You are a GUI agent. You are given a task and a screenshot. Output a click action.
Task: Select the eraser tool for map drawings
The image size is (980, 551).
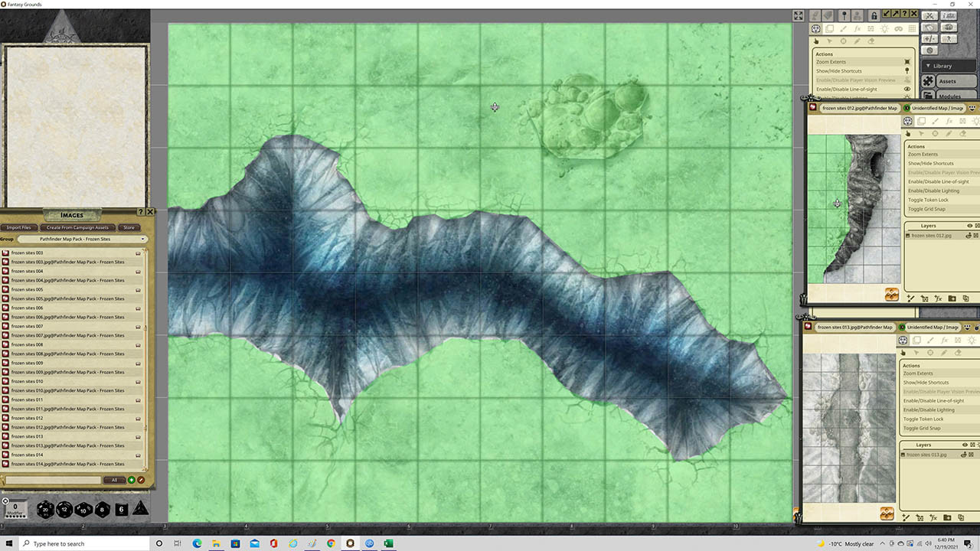[x=872, y=41]
